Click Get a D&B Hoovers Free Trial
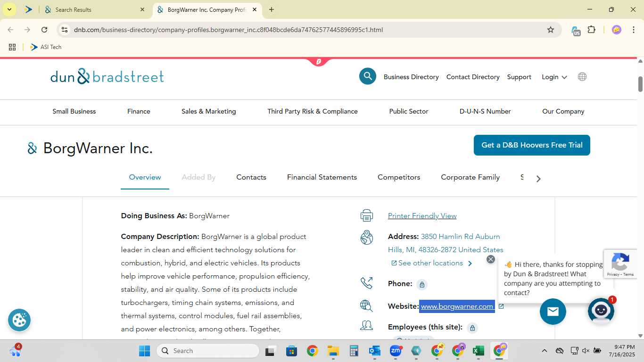The height and width of the screenshot is (362, 644). tap(532, 145)
